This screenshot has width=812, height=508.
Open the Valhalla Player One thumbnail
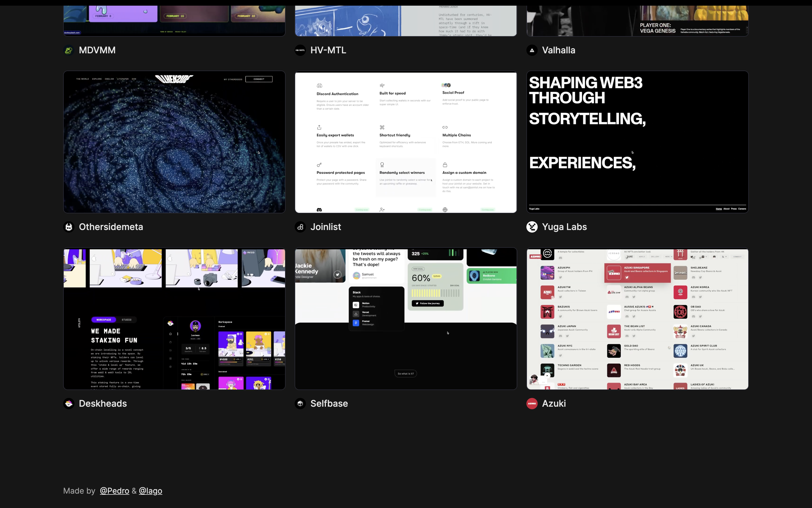(x=637, y=21)
